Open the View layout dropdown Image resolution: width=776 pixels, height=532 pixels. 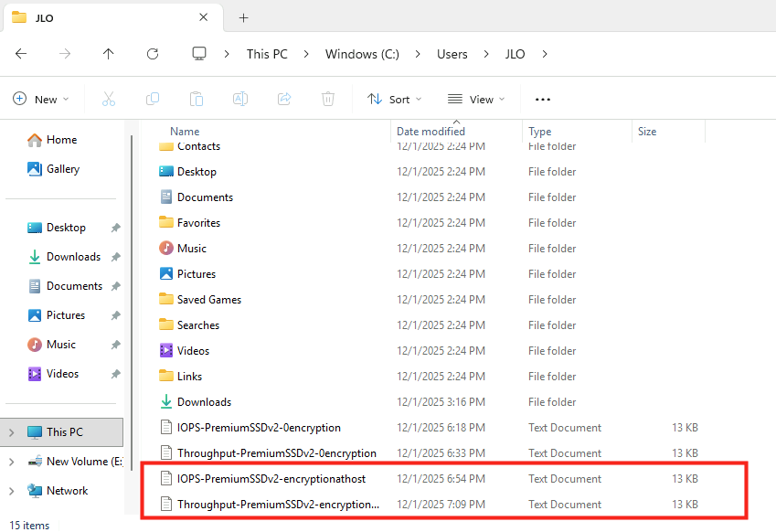476,99
